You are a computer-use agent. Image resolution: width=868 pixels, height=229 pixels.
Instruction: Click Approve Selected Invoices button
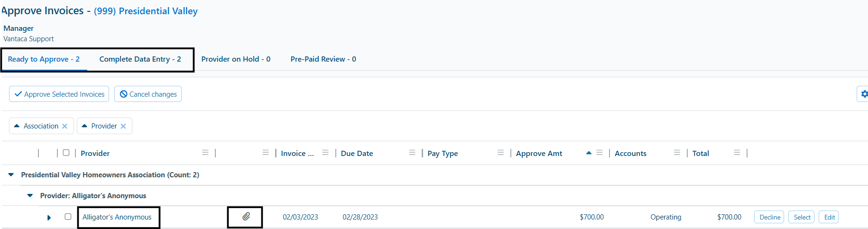[x=59, y=94]
